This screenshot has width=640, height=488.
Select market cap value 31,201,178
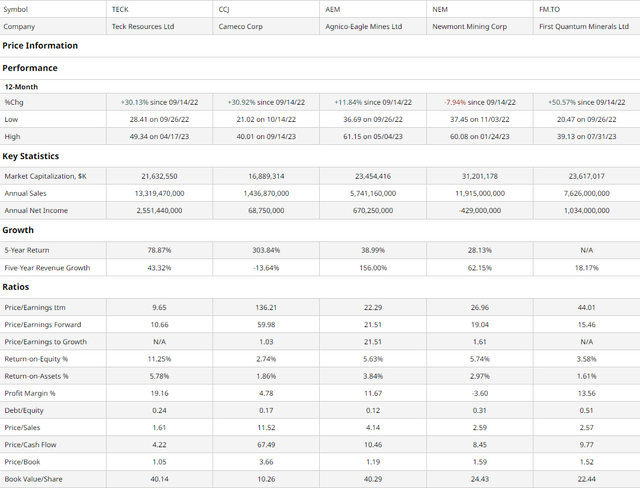480,176
